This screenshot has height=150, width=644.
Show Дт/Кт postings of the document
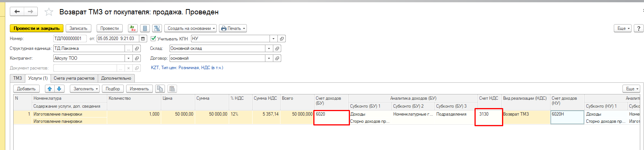coord(133,28)
